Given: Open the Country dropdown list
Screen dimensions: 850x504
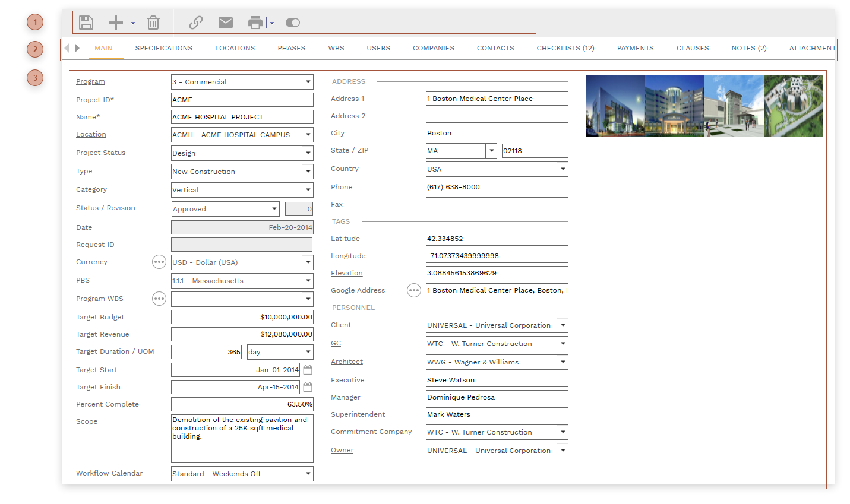Looking at the screenshot, I should point(562,169).
